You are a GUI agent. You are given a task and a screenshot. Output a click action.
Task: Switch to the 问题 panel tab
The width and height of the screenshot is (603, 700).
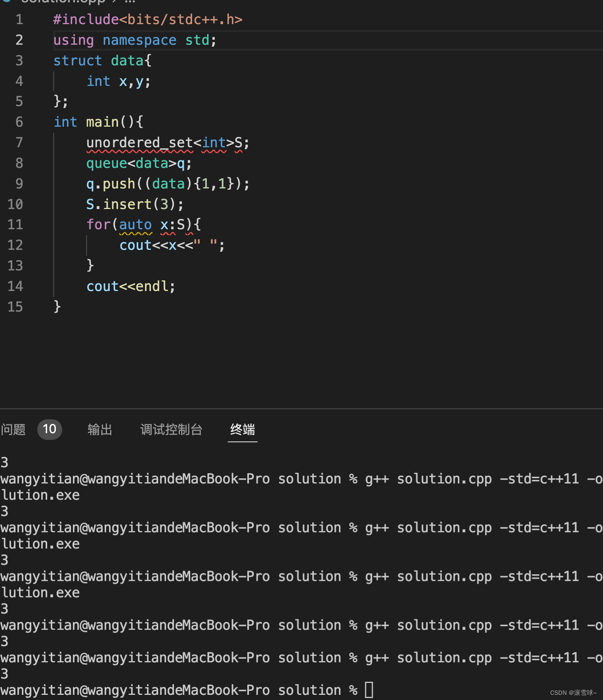tap(13, 430)
